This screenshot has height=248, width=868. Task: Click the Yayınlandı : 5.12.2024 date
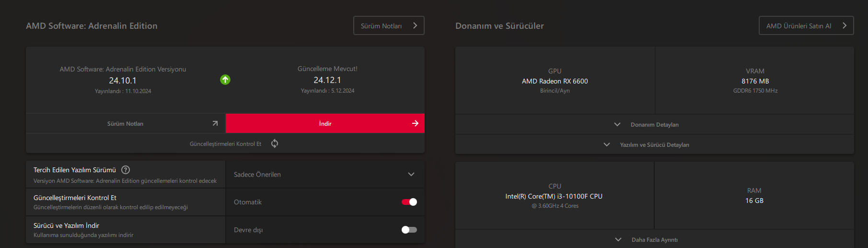click(328, 91)
